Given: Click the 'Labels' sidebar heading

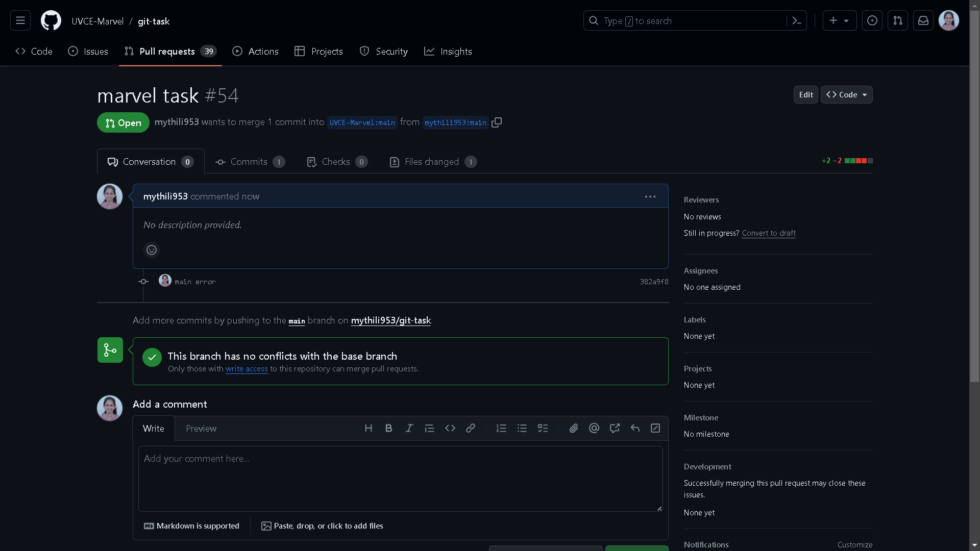Looking at the screenshot, I should pos(695,320).
